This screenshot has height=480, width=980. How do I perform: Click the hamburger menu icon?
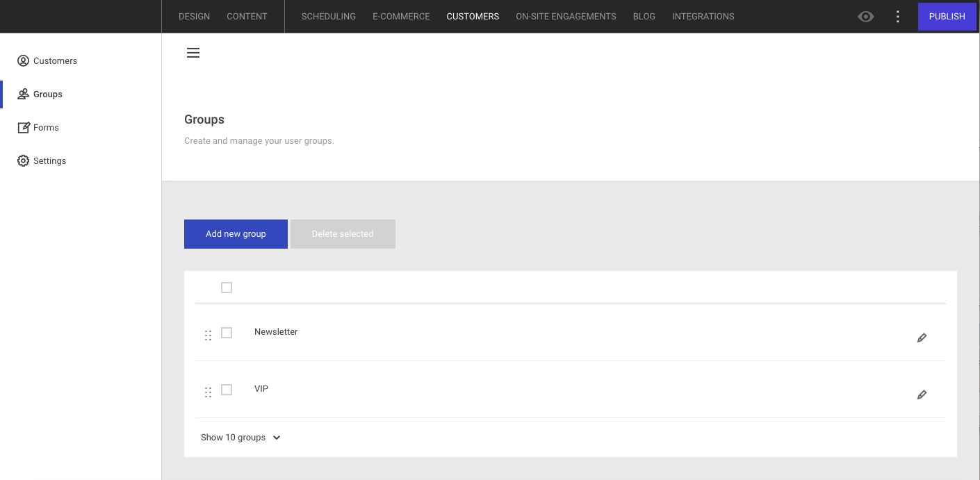tap(193, 52)
